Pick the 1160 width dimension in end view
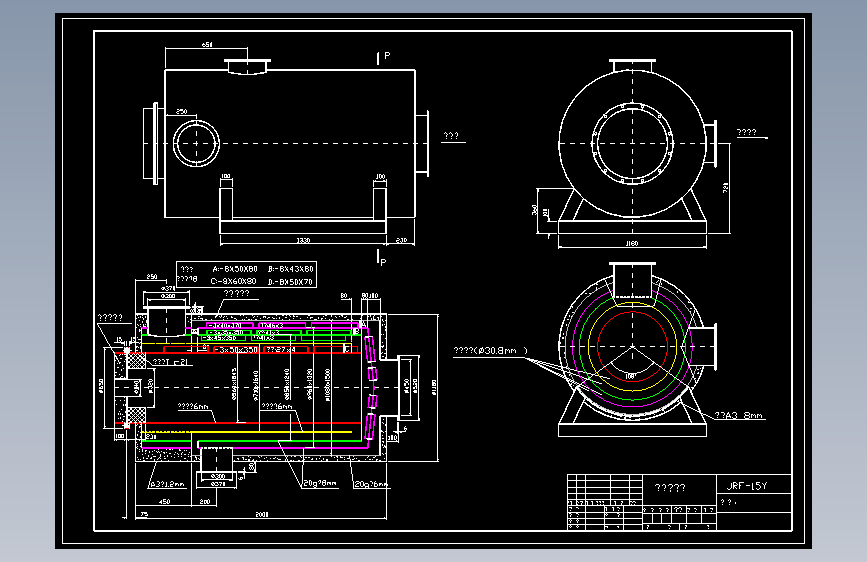 pos(631,243)
